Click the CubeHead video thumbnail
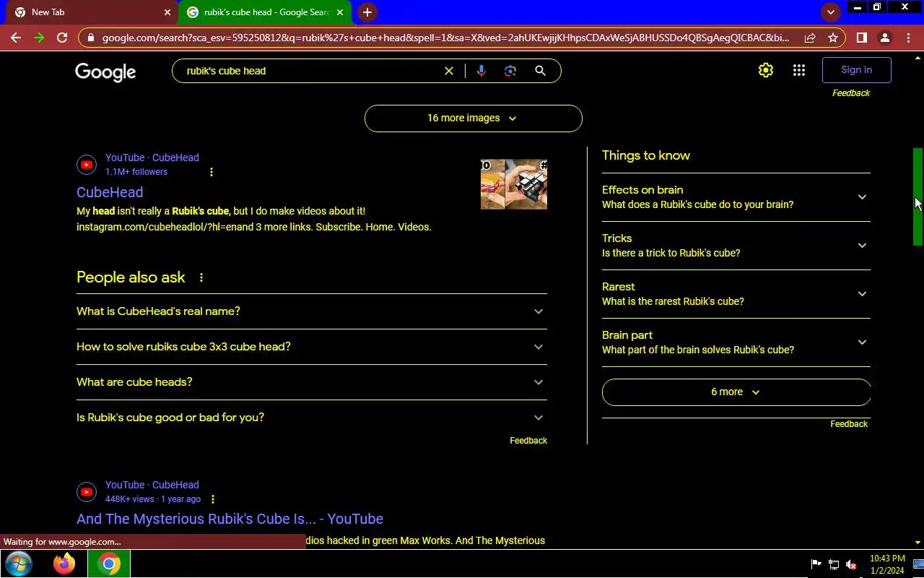Image resolution: width=924 pixels, height=578 pixels. pos(514,184)
